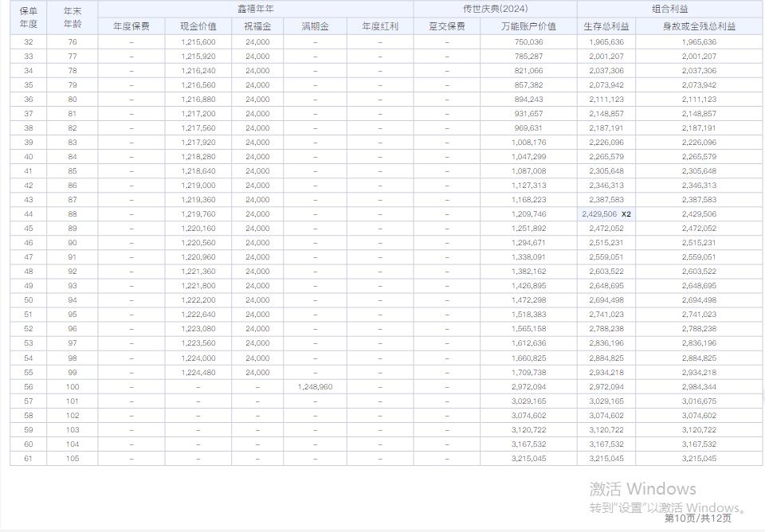Select the 生存总利益 column header
Screen dimensions: 765x532
606,25
